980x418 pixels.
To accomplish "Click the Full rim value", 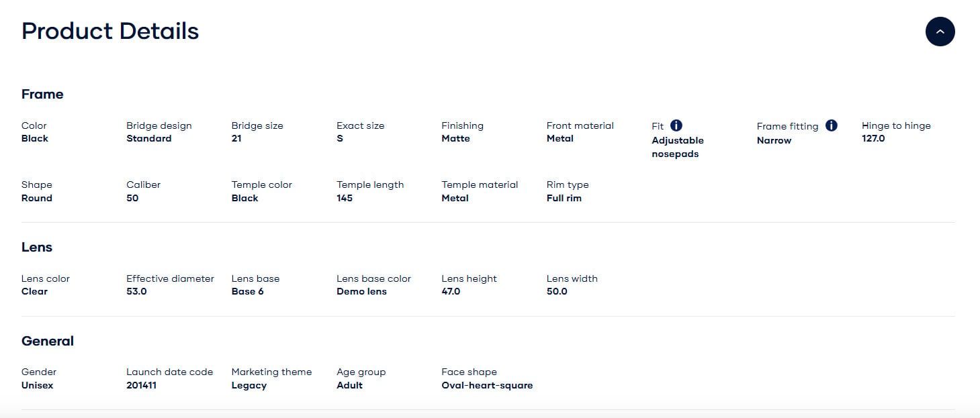I will [564, 198].
